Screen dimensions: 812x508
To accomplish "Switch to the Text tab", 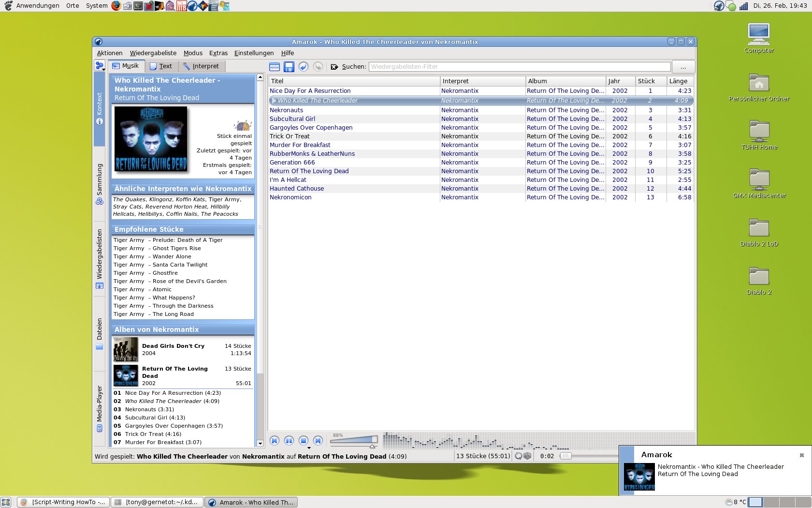I will click(161, 66).
